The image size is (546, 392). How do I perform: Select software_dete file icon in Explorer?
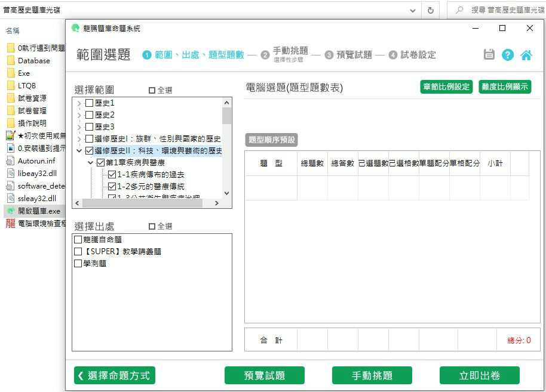pos(10,186)
